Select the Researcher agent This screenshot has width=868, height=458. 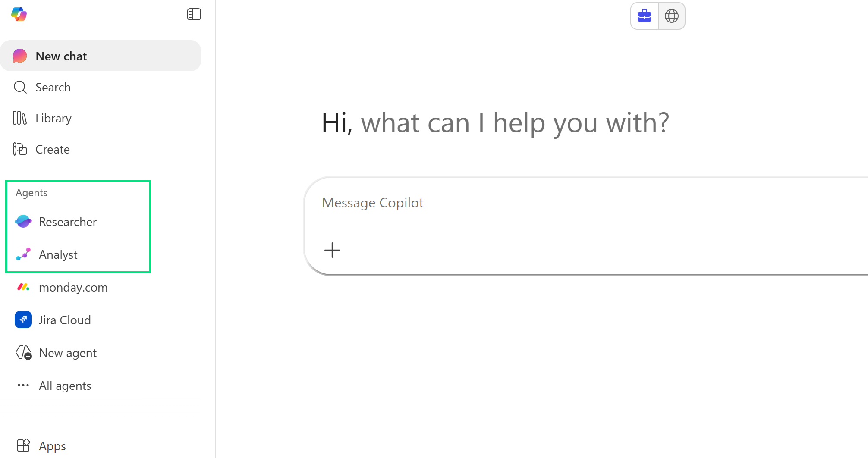click(68, 222)
